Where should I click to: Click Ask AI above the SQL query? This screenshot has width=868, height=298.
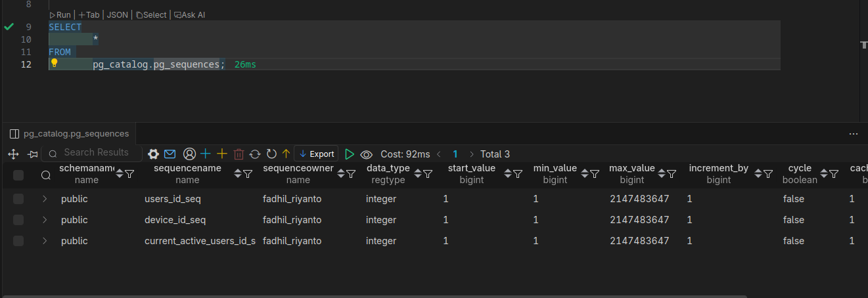[189, 14]
